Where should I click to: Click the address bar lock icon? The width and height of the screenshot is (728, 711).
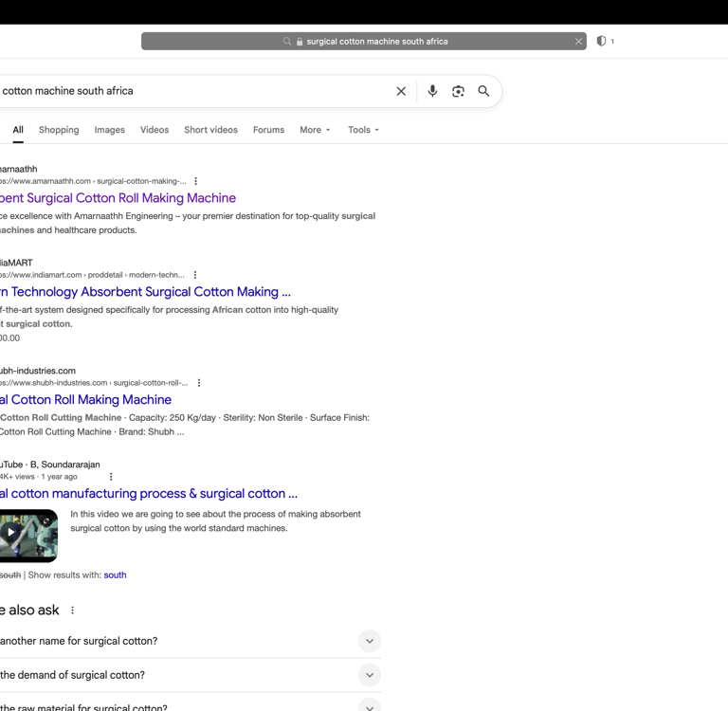pos(300,42)
